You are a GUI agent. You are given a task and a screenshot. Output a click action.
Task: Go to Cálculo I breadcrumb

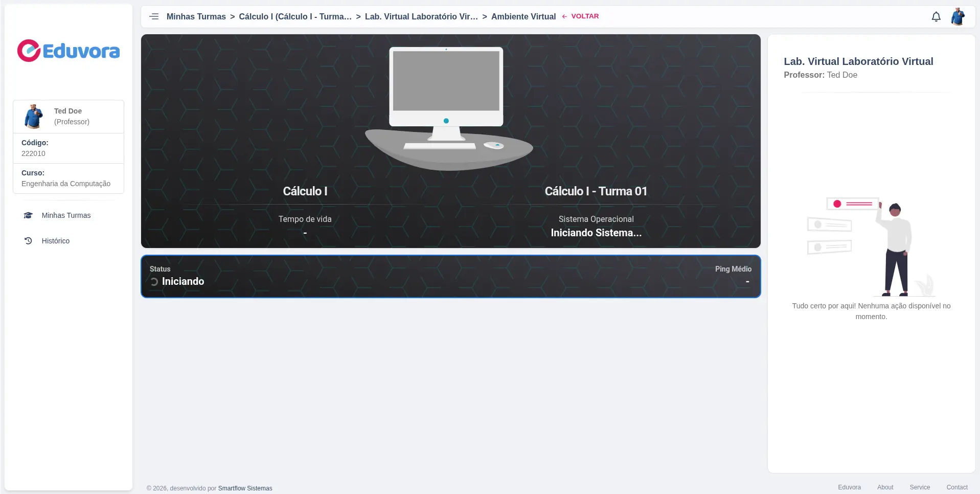295,16
